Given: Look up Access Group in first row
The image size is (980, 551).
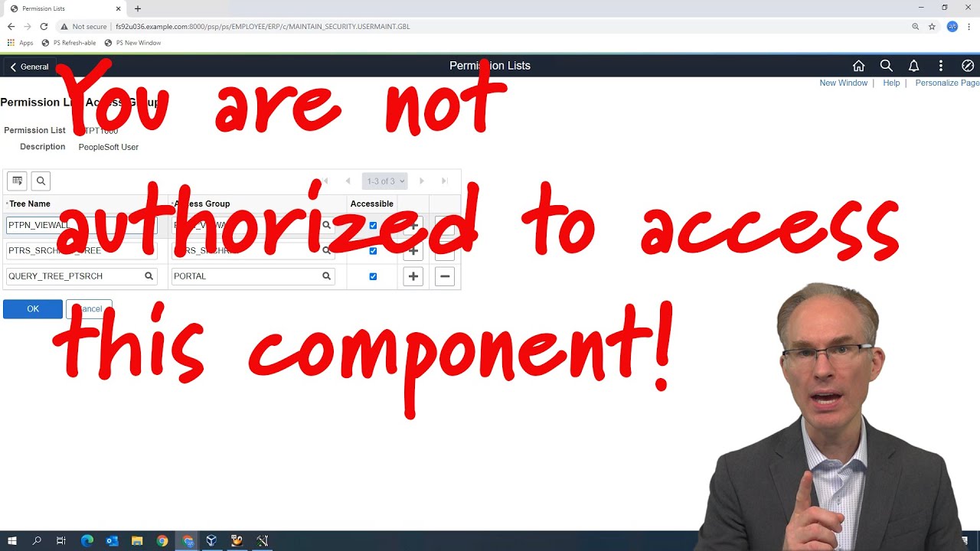Looking at the screenshot, I should click(x=326, y=225).
